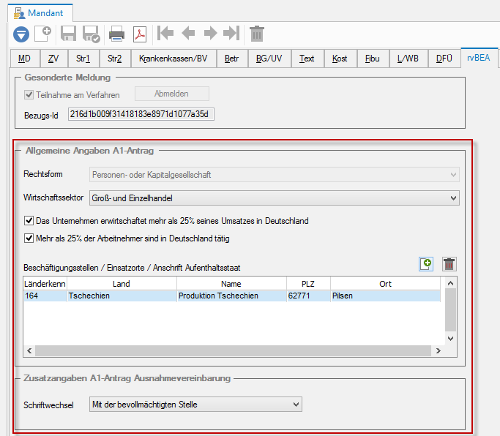Open the L/WB tab
The image size is (500, 436).
[408, 59]
